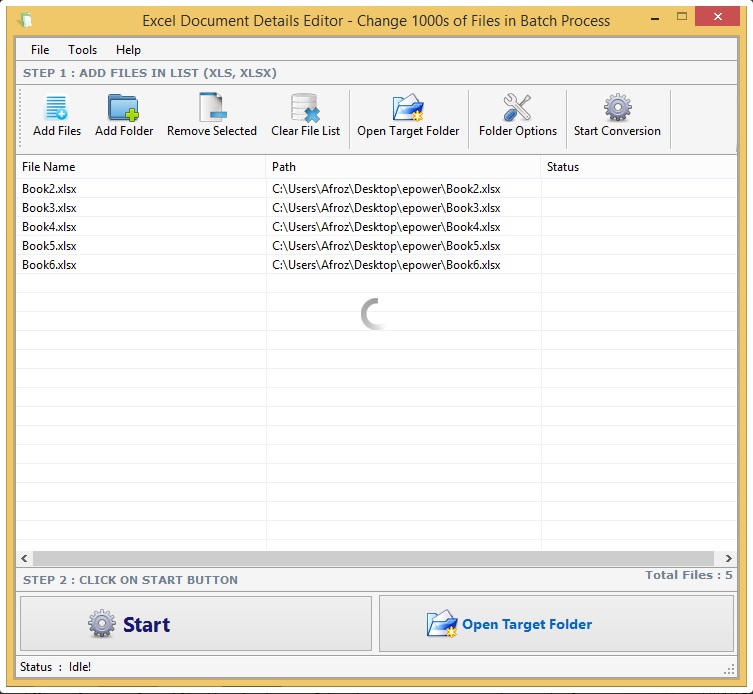Click the app icon in title bar
This screenshot has height=694, width=753.
pos(26,20)
